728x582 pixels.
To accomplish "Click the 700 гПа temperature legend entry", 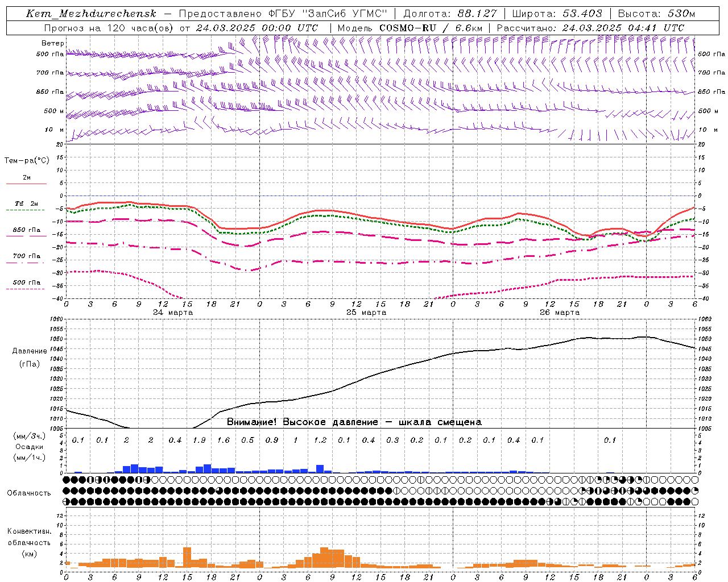I will 27,256.
